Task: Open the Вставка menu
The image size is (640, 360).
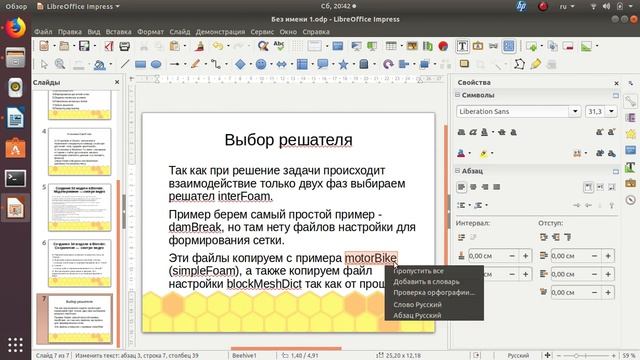Action: (118, 32)
